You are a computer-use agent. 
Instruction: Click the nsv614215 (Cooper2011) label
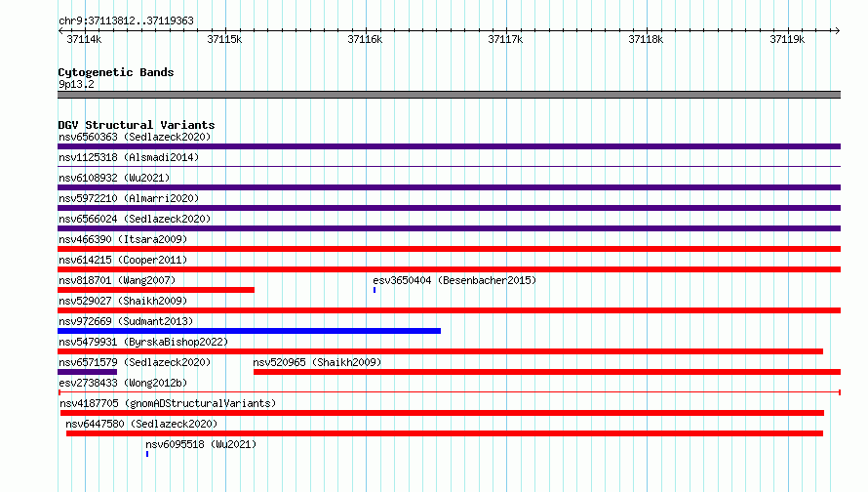coord(123,260)
